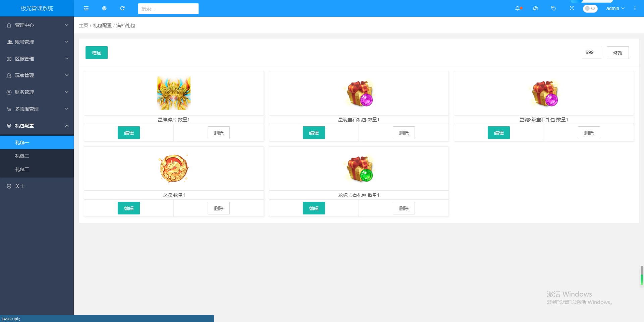Click the 星阵碎片 item image

[174, 93]
